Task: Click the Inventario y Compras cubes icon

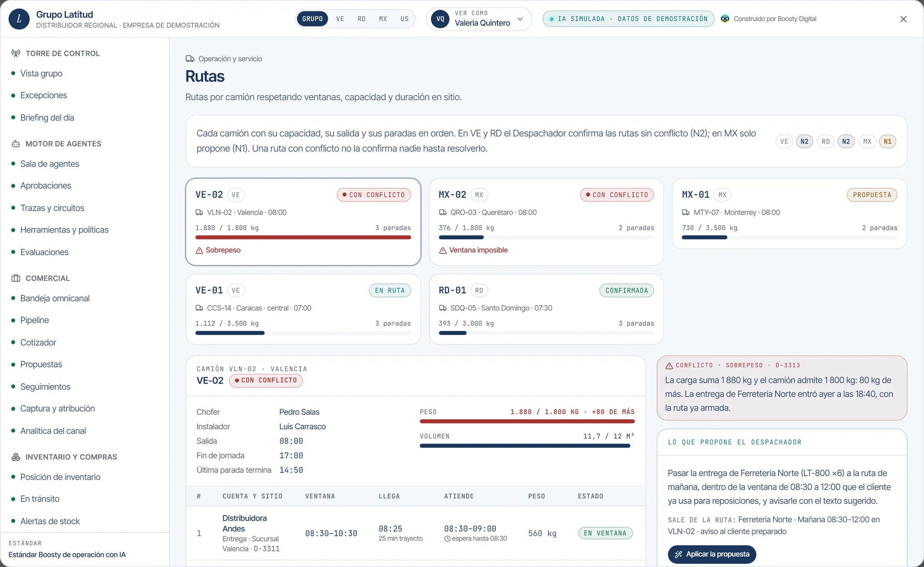Action: point(16,457)
